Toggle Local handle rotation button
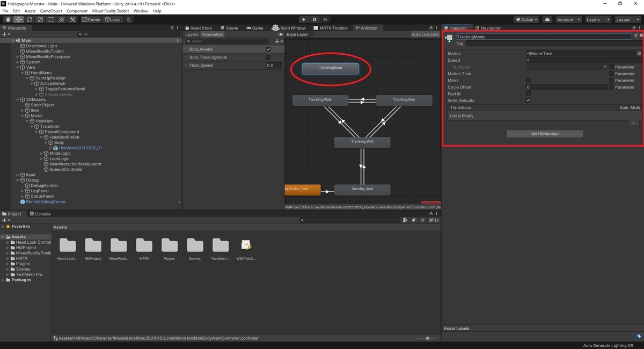The width and height of the screenshot is (644, 349). pyautogui.click(x=113, y=20)
